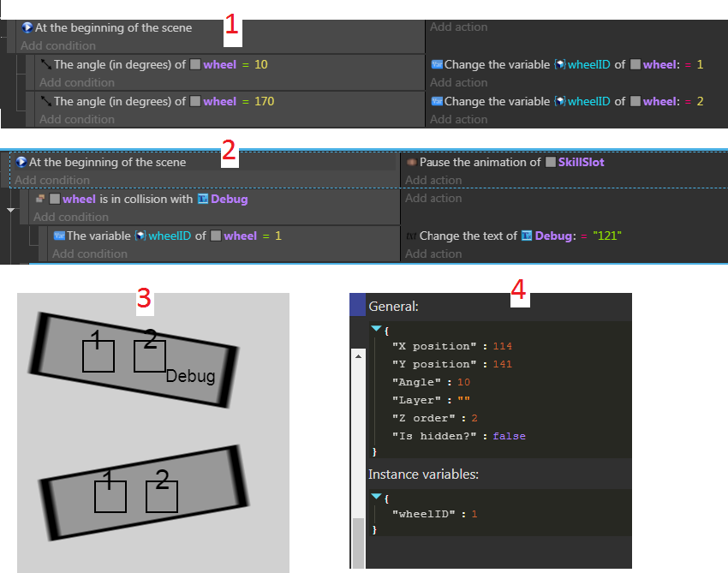728x573 pixels.
Task: Click the wheelID variable icon in the = 2 action
Action: pos(560,101)
